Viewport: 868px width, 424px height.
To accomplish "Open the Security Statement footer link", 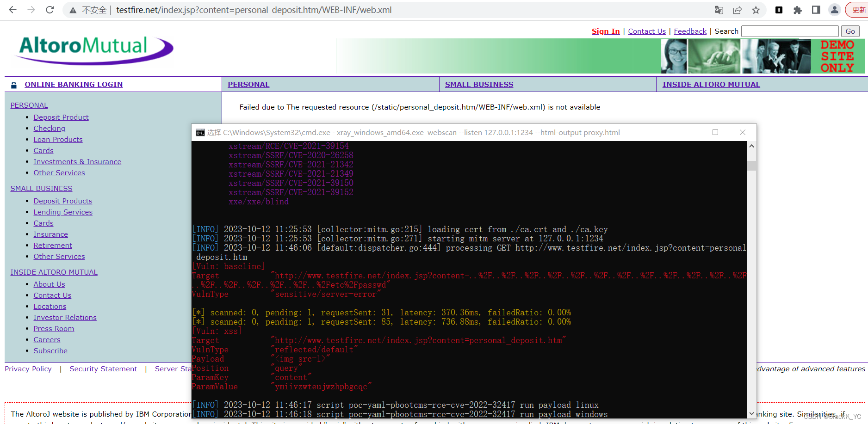I will click(x=103, y=369).
